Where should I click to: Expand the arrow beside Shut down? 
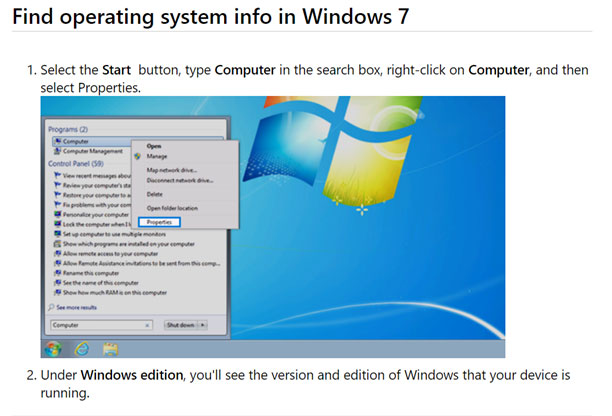pos(203,325)
